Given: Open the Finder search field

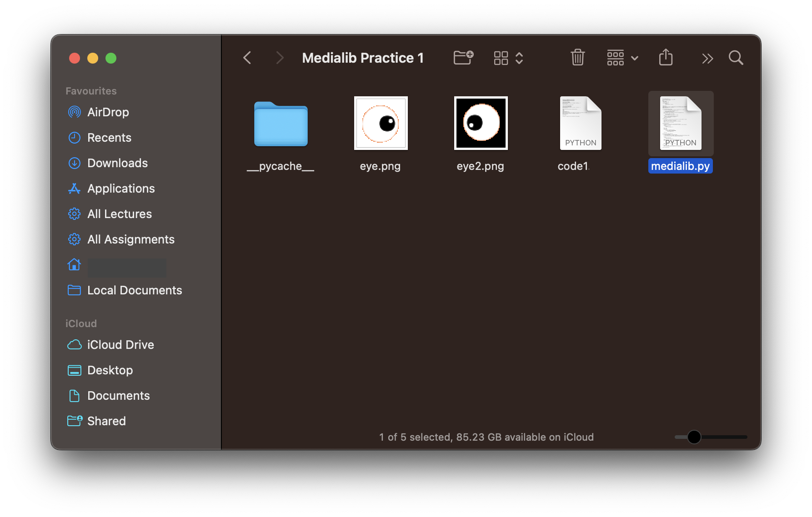Looking at the screenshot, I should 736,58.
